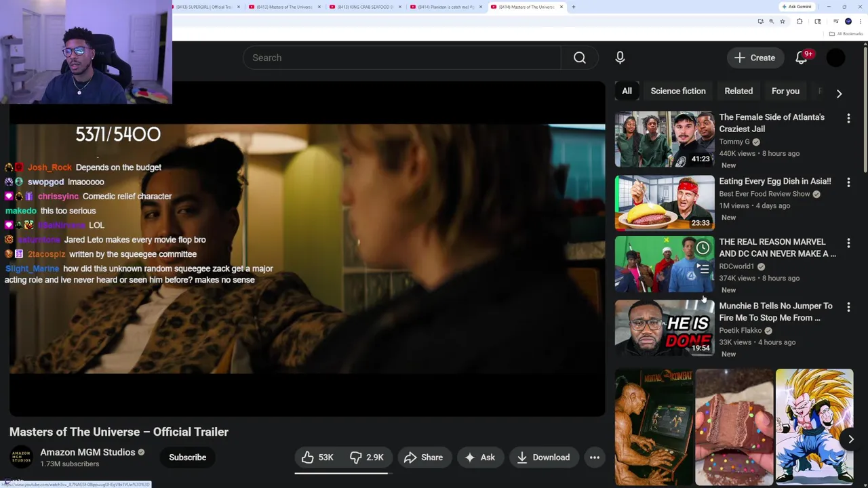This screenshot has height=488, width=868.
Task: Click the Create button
Action: (755, 58)
